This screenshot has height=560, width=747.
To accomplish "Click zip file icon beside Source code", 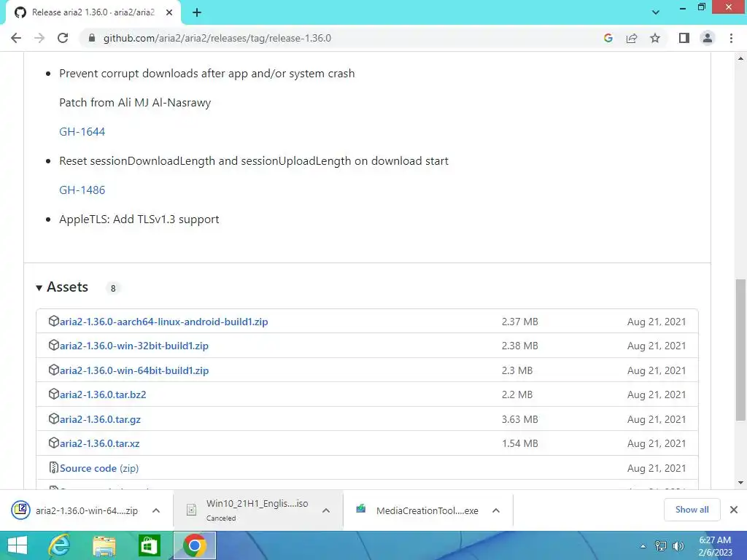I will pos(54,467).
